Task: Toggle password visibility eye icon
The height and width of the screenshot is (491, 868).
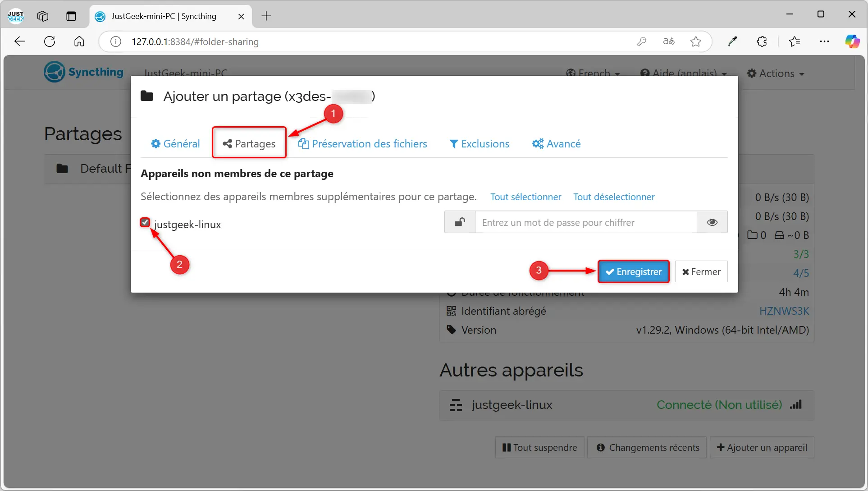Action: (x=712, y=222)
